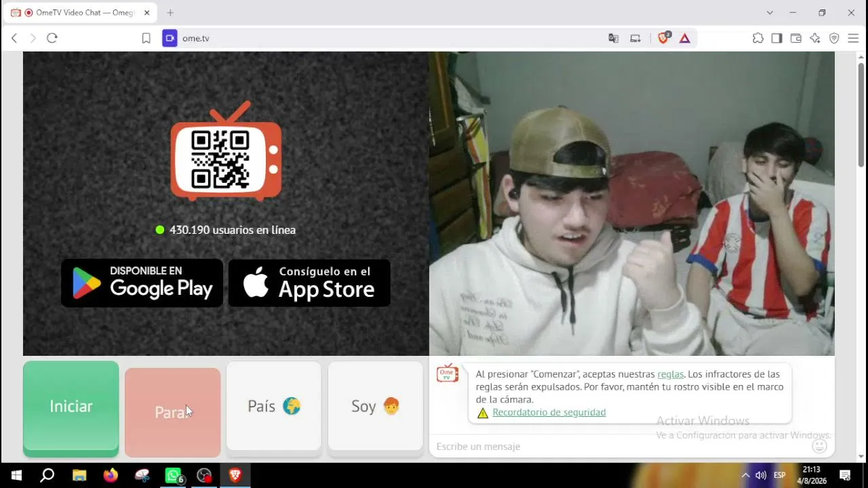Open camera site permissions icon in address bar

coord(170,38)
